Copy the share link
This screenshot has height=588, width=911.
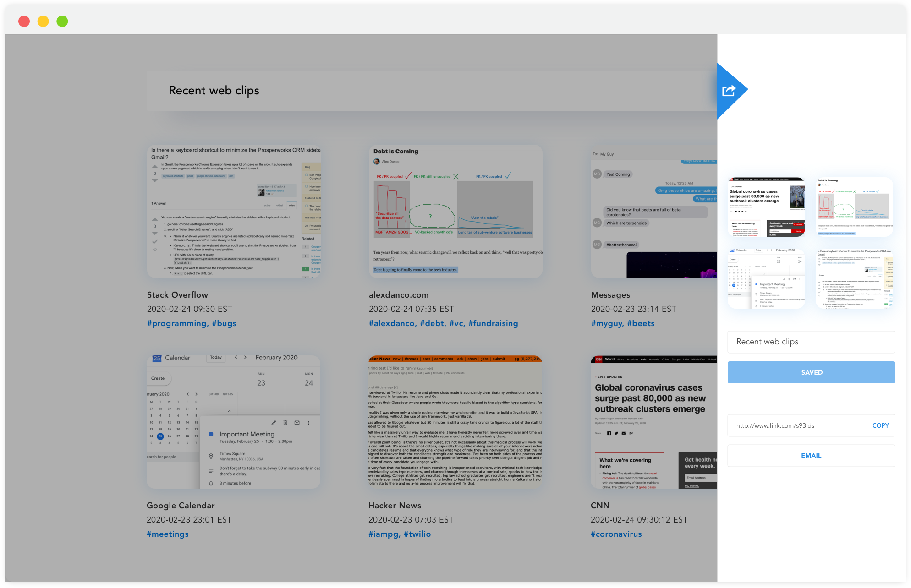tap(880, 425)
